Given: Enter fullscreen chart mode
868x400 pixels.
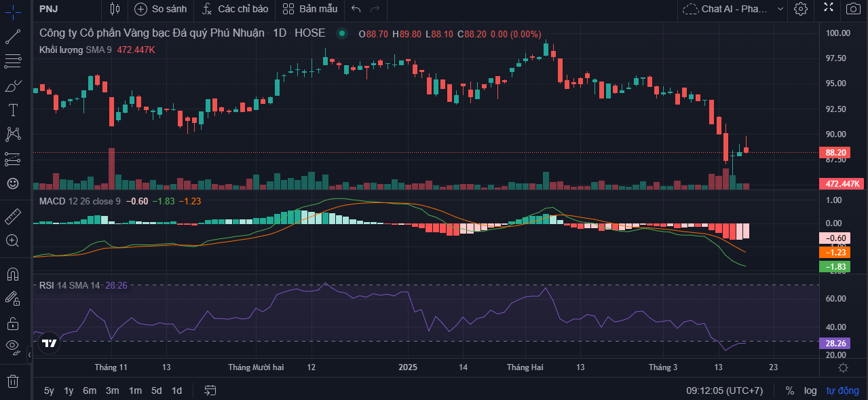Looking at the screenshot, I should click(x=829, y=7).
